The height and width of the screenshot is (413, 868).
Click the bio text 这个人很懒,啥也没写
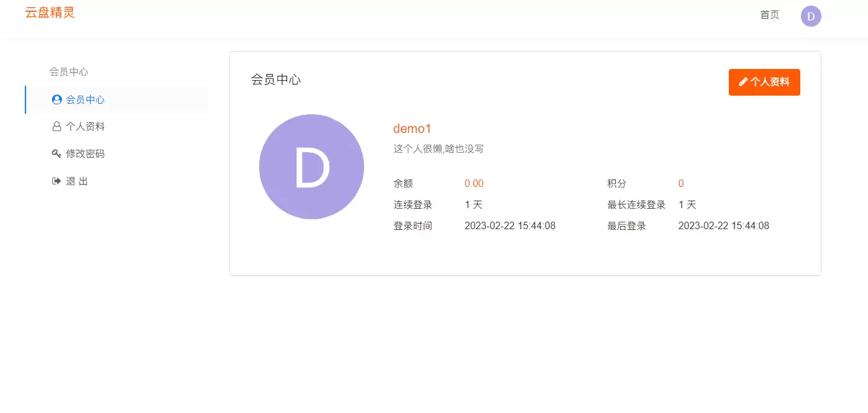pos(439,149)
